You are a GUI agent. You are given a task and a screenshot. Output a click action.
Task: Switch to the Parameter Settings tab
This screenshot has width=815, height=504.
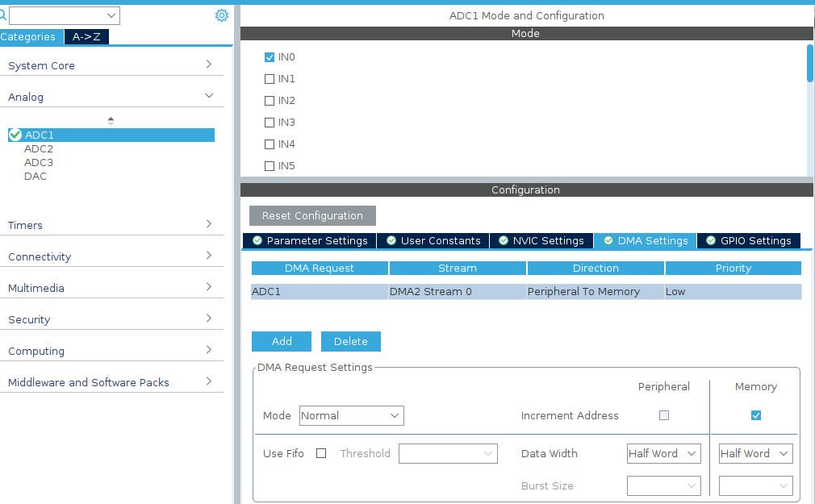pyautogui.click(x=310, y=240)
